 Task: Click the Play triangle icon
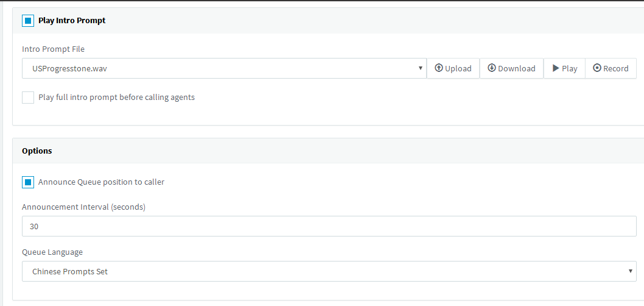pos(556,68)
